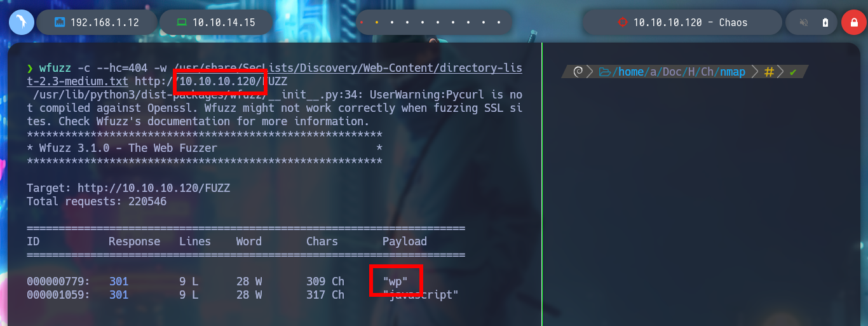Click the Debian swirl in prompt
868x326 pixels.
(578, 72)
